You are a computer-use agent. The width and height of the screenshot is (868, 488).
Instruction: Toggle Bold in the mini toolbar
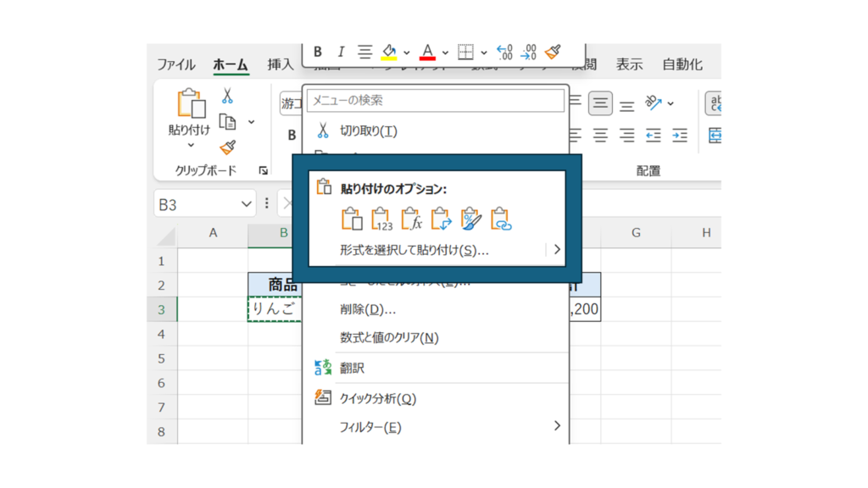click(318, 53)
